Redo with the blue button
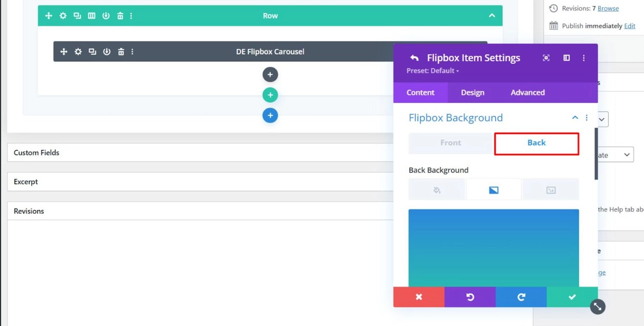644x326 pixels. tap(521, 297)
